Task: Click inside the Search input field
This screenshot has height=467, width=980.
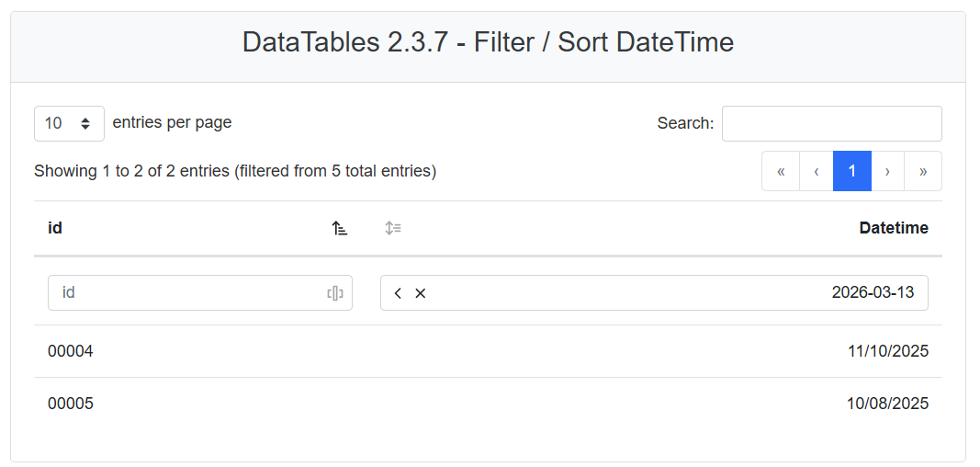Action: (x=831, y=123)
